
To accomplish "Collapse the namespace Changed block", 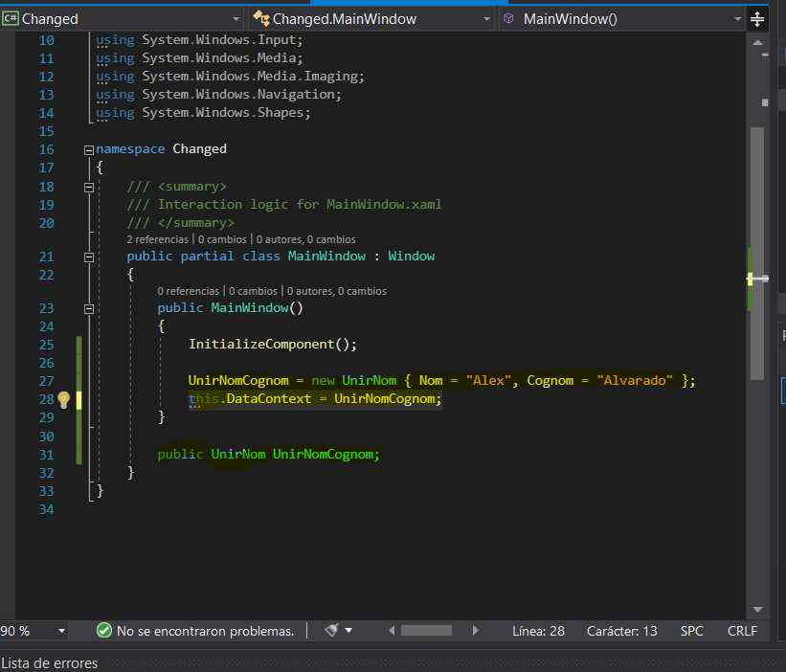I will 89,150.
